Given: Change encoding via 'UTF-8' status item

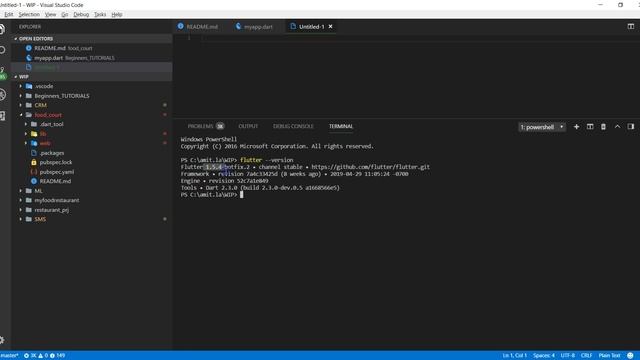Looking at the screenshot, I should pos(567,356).
